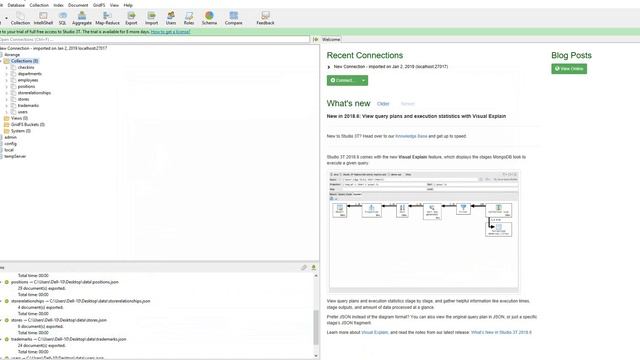Open the Knowledge Base link
The height and width of the screenshot is (360, 640).
point(411,136)
